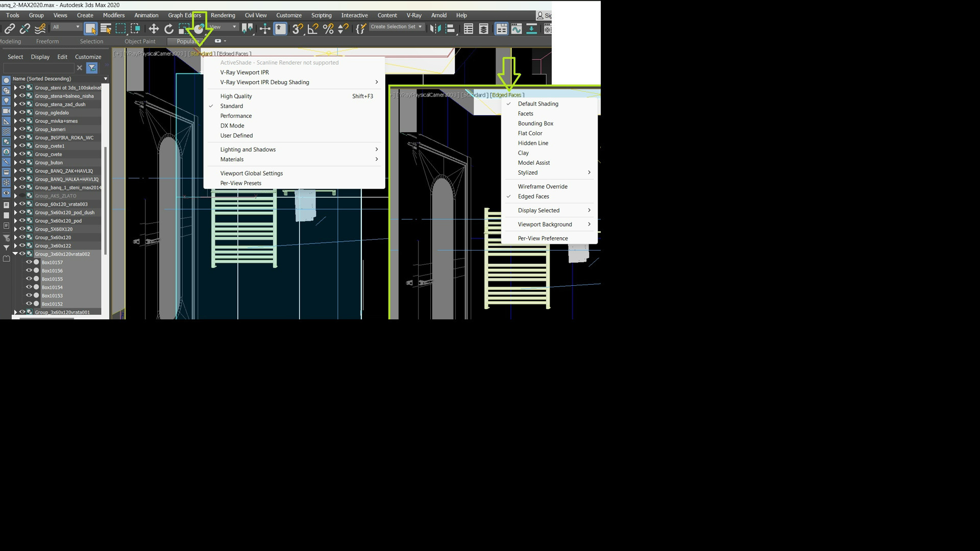The height and width of the screenshot is (551, 980).
Task: Enable Wireframe Override in shading menu
Action: pos(542,187)
